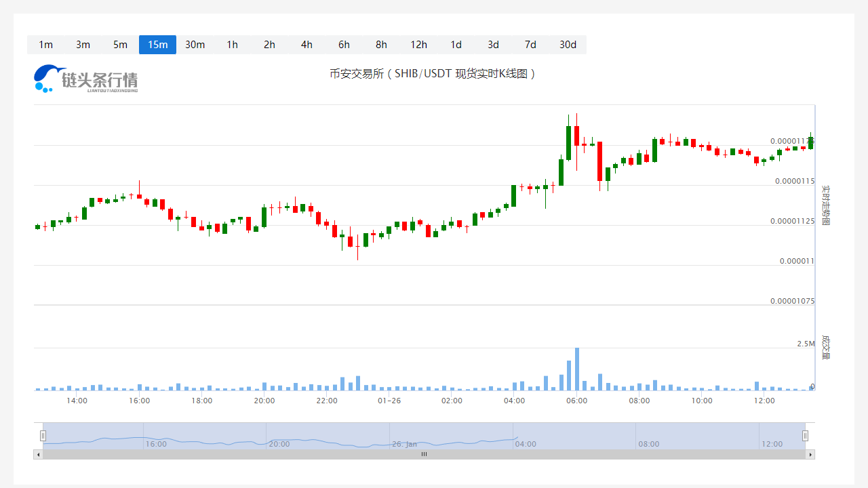868x488 pixels.
Task: Click the 0.000011 price axis label
Action: point(797,261)
